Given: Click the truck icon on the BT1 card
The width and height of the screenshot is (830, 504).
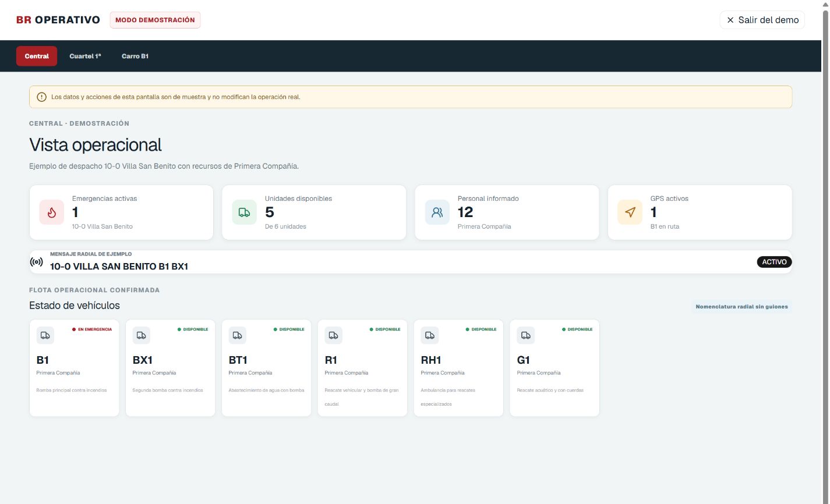Looking at the screenshot, I should 238,335.
